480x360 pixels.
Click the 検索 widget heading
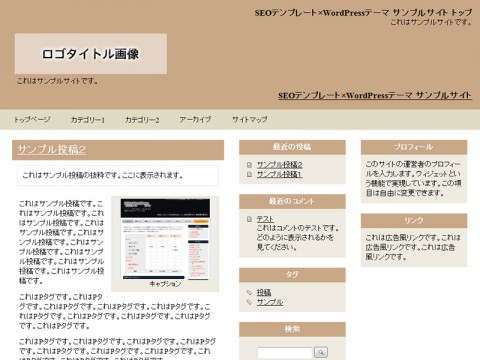click(292, 329)
